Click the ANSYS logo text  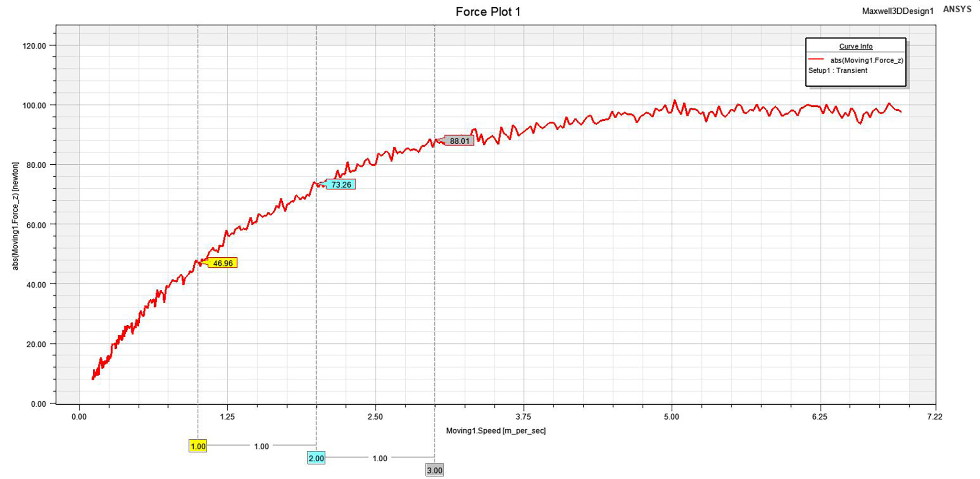tap(957, 9)
